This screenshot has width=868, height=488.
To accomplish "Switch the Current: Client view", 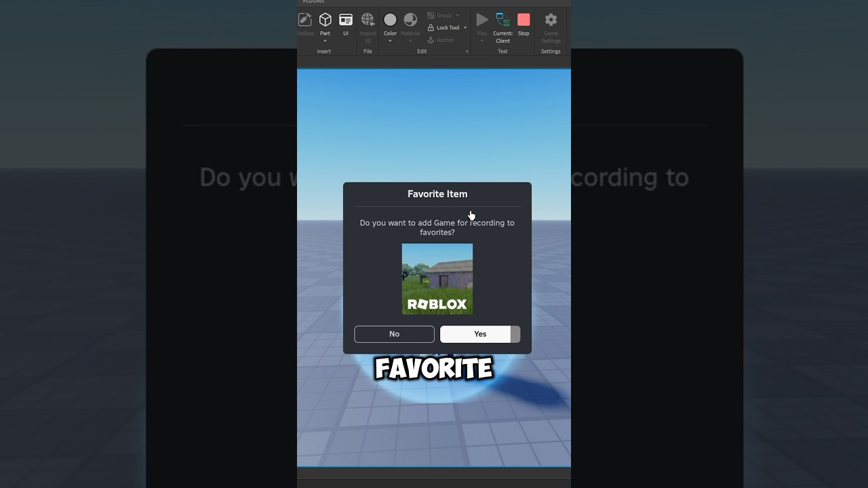I will 502,27.
